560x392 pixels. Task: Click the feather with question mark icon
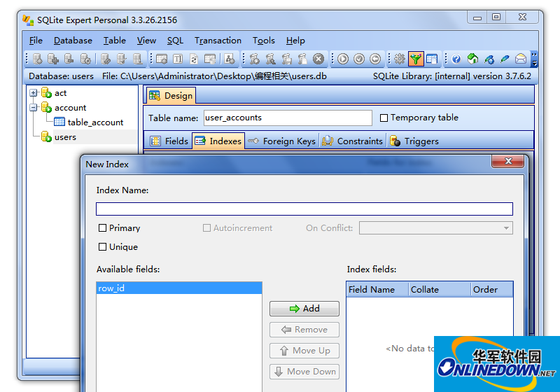point(489,59)
